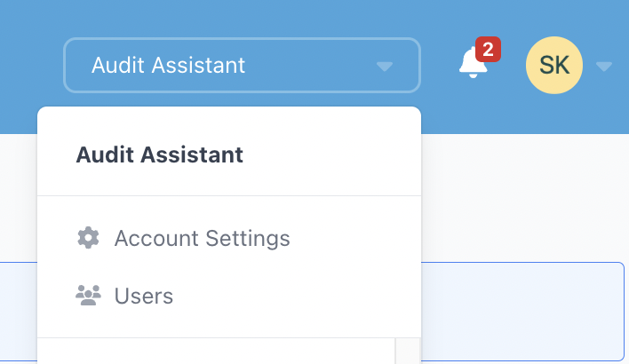Image resolution: width=629 pixels, height=364 pixels.
Task: Click the white area below Users item
Action: coord(216,352)
